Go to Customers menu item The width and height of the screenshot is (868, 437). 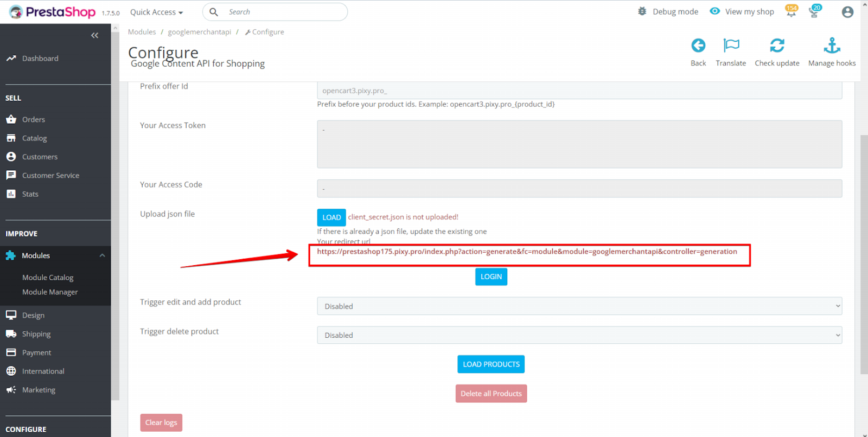pyautogui.click(x=40, y=157)
